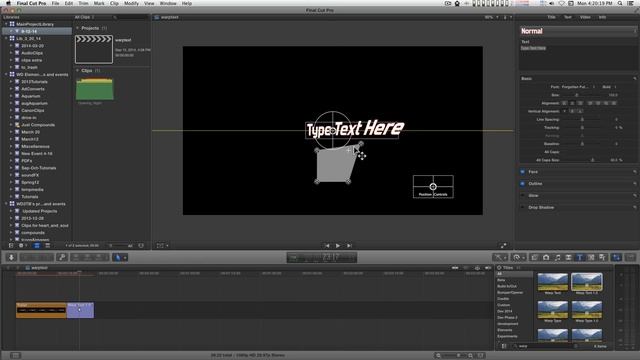Open the Music and Sound browser
Screen dimensions: 640x360
(557, 257)
